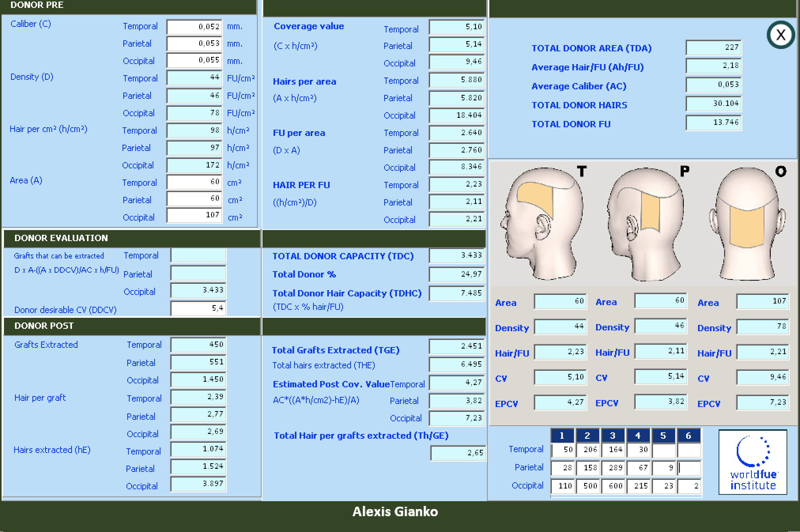
Task: Select column header 4 in the grafts table
Action: 638,436
